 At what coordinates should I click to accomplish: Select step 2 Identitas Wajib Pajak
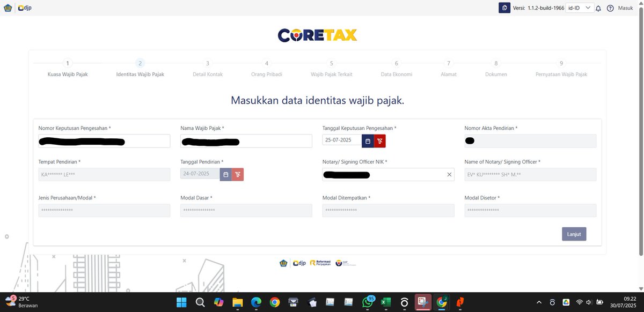[140, 68]
